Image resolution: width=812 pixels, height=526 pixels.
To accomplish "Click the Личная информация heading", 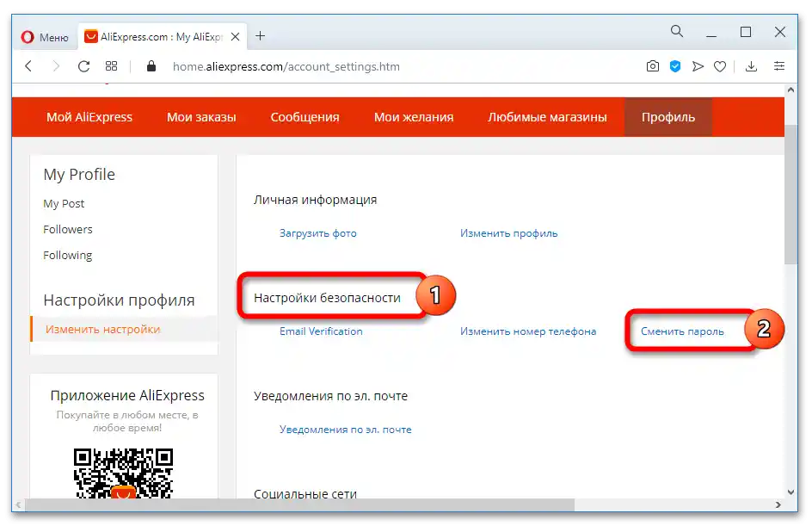I will (316, 200).
